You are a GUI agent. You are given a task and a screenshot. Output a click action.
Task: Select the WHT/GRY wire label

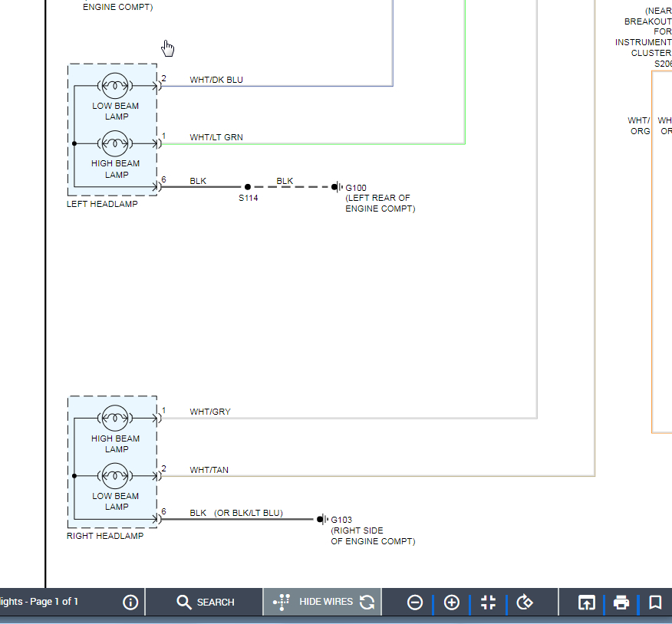210,412
